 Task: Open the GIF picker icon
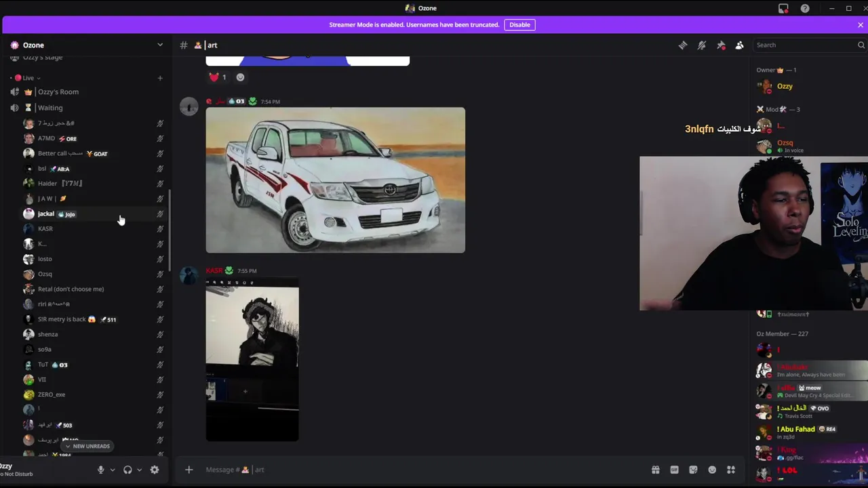point(675,470)
